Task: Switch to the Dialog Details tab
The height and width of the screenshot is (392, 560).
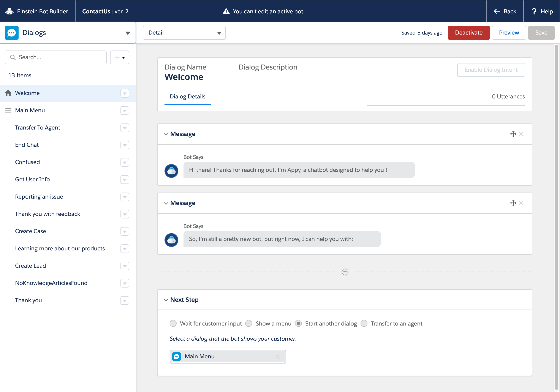Action: (187, 97)
